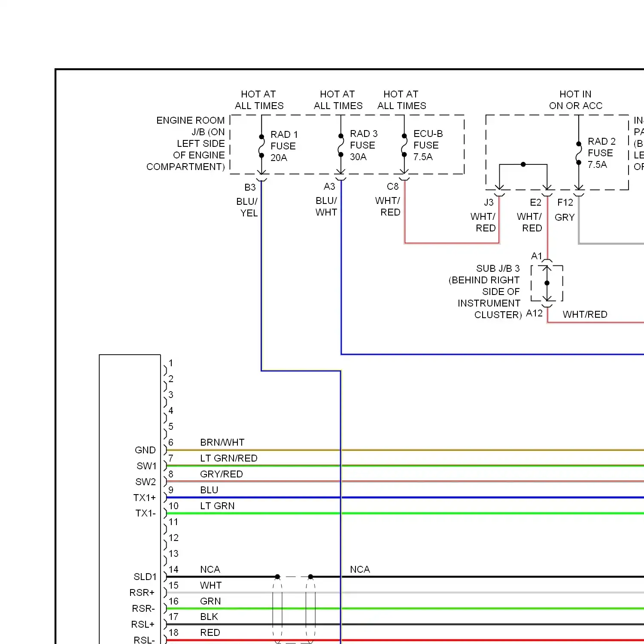Click connector label C8
Image resolution: width=644 pixels, height=644 pixels.
pyautogui.click(x=392, y=186)
